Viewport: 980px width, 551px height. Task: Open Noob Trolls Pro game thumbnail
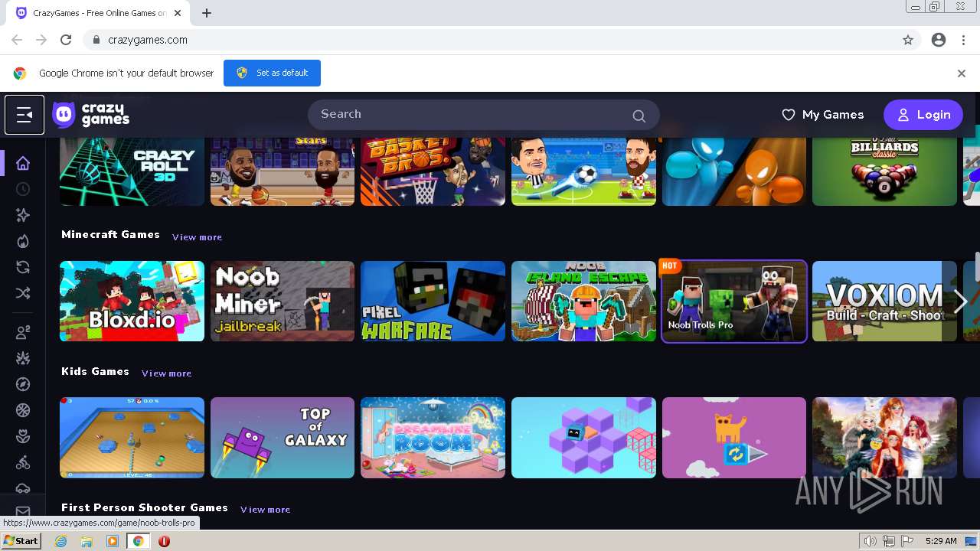[x=734, y=301]
